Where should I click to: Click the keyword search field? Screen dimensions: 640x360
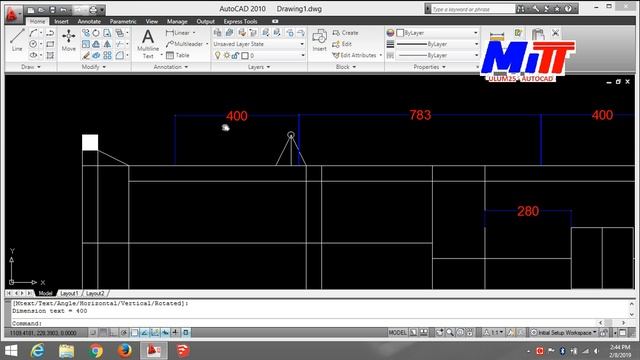(x=473, y=9)
